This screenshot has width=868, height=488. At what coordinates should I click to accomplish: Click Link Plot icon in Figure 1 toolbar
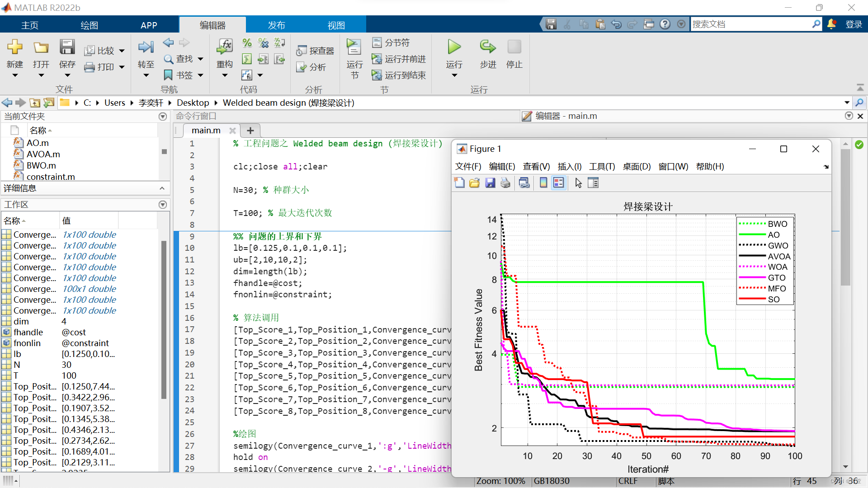[524, 183]
